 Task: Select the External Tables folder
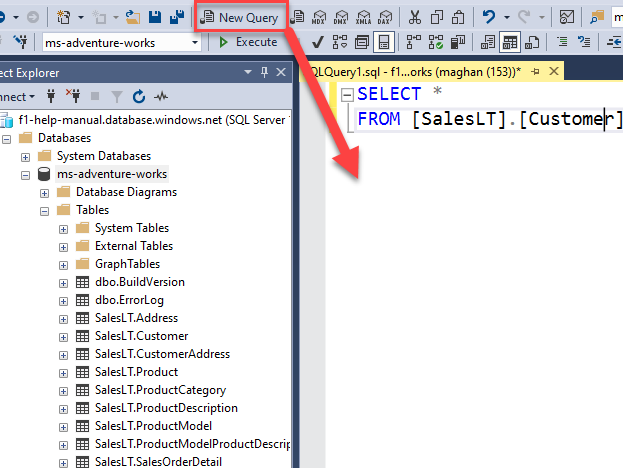coord(134,246)
